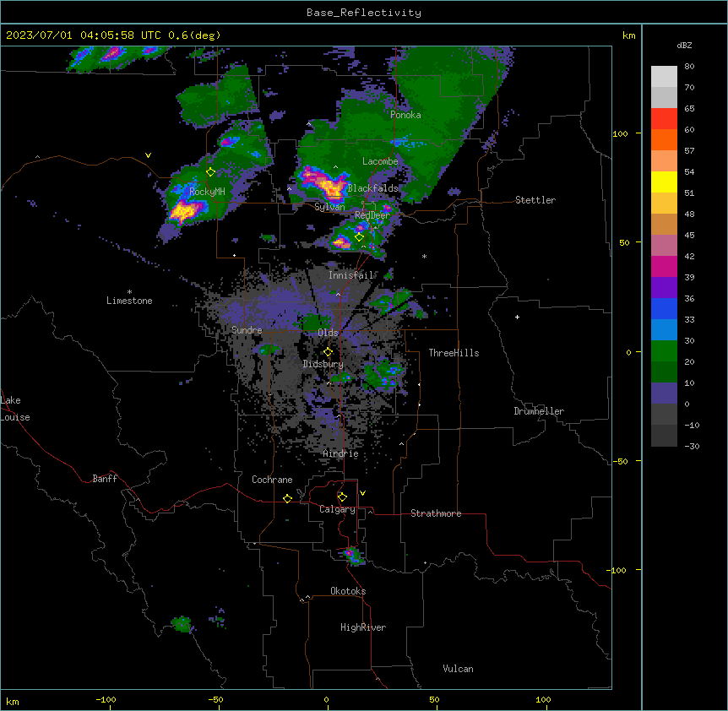The height and width of the screenshot is (711, 728).
Task: Click the yellow 54 dBZ legend swatch
Action: coord(664,182)
